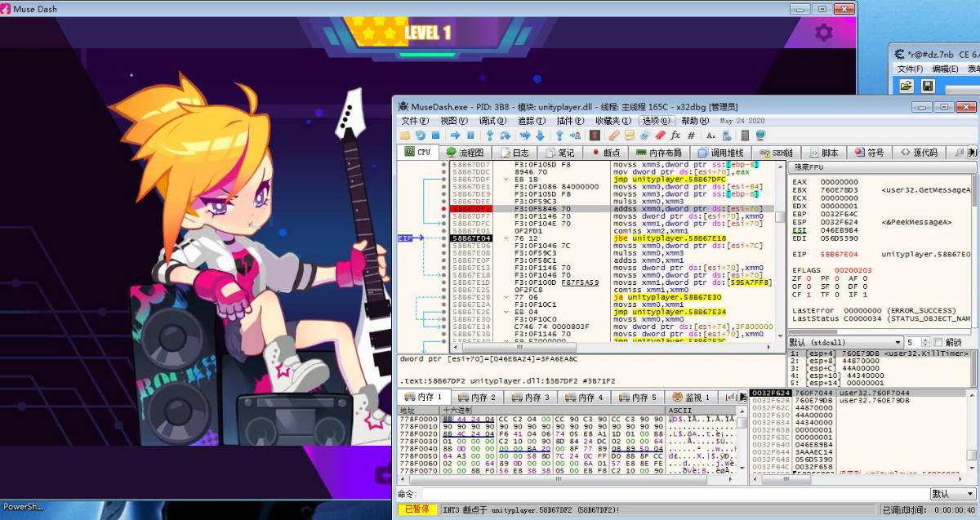Select the 内存 2 dump tab
The height and width of the screenshot is (520, 980).
pyautogui.click(x=476, y=398)
